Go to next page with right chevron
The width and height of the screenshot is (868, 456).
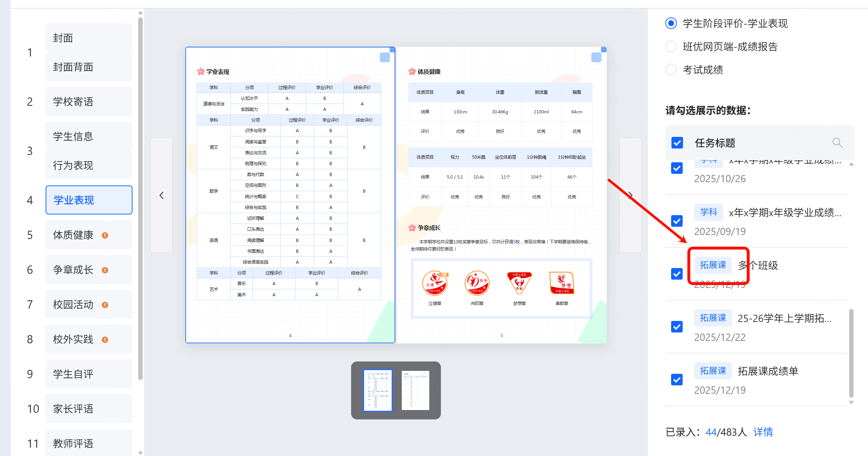630,196
